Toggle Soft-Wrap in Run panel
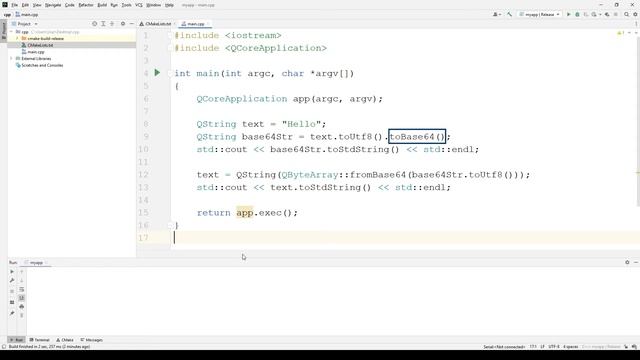The height and width of the screenshot is (360, 640). tap(22, 289)
